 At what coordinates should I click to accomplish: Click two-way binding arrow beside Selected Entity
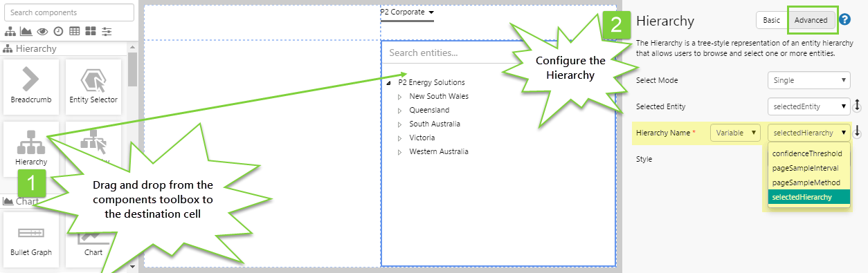[857, 106]
